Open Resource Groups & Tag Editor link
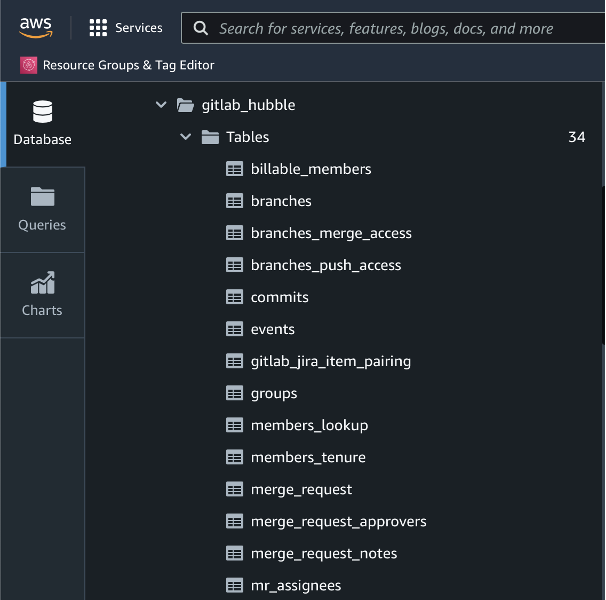The image size is (606, 600). click(x=128, y=65)
